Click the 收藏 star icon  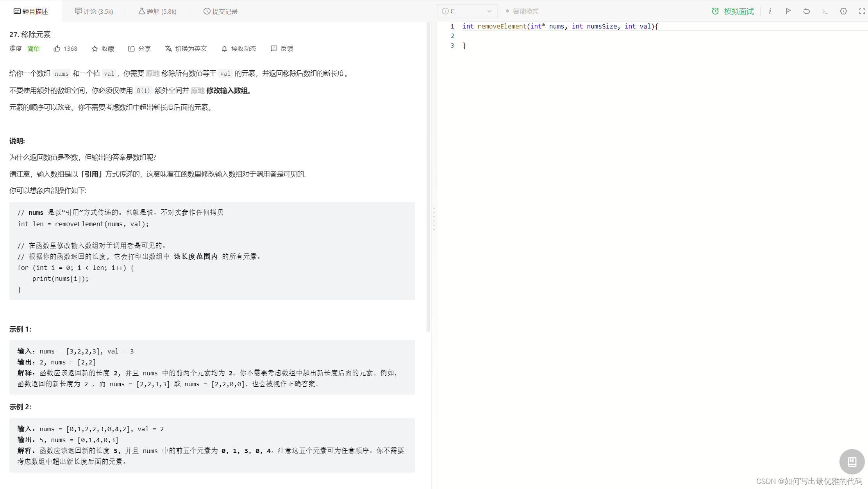tap(95, 48)
